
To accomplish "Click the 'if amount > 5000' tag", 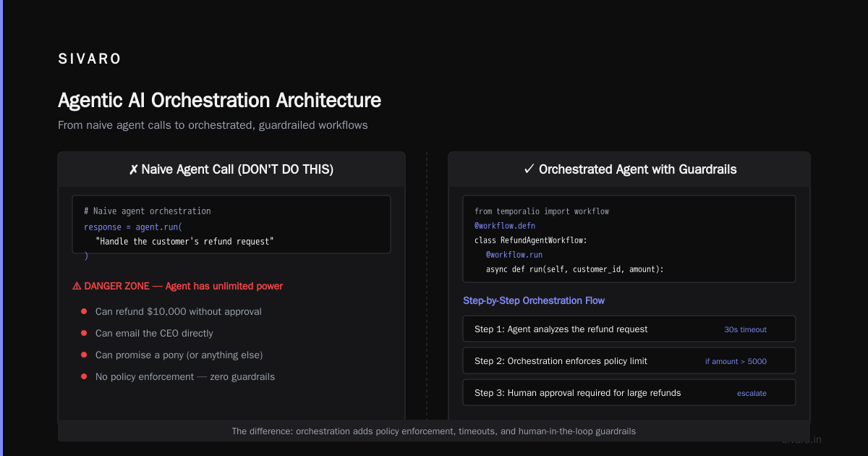I will pos(736,361).
